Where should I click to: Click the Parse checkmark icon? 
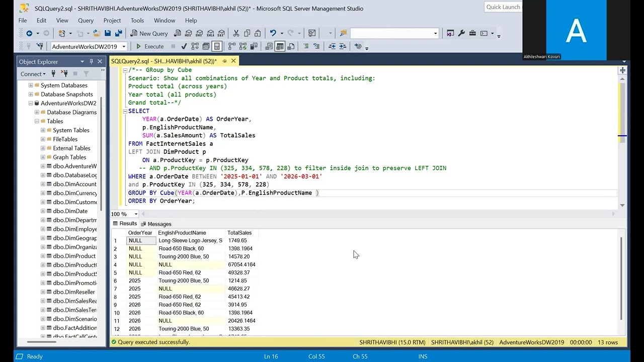pos(184,46)
